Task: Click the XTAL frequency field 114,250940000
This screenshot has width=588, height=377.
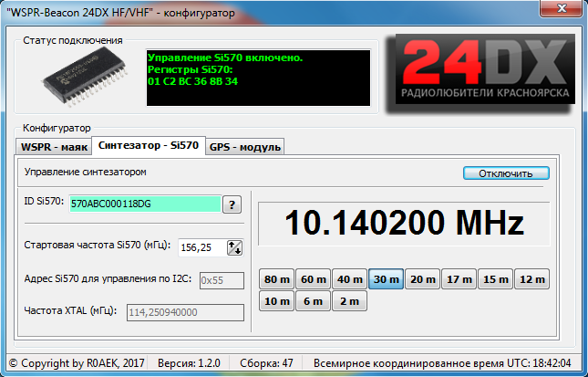Action: (185, 312)
